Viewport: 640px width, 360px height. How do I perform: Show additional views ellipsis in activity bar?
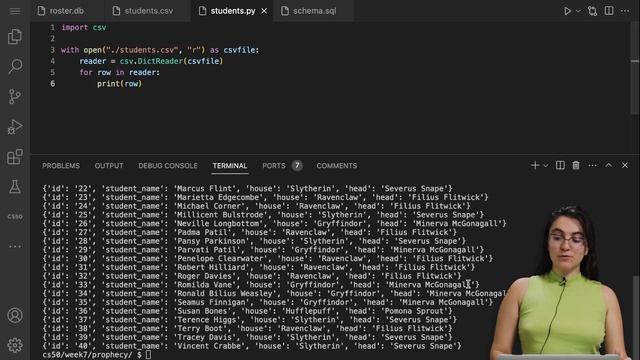point(15,246)
